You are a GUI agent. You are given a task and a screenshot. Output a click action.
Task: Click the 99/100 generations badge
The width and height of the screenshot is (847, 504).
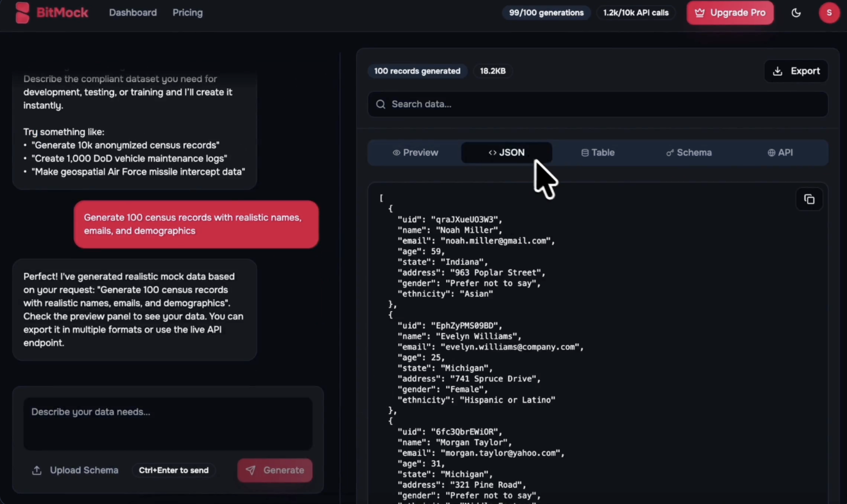pyautogui.click(x=546, y=13)
